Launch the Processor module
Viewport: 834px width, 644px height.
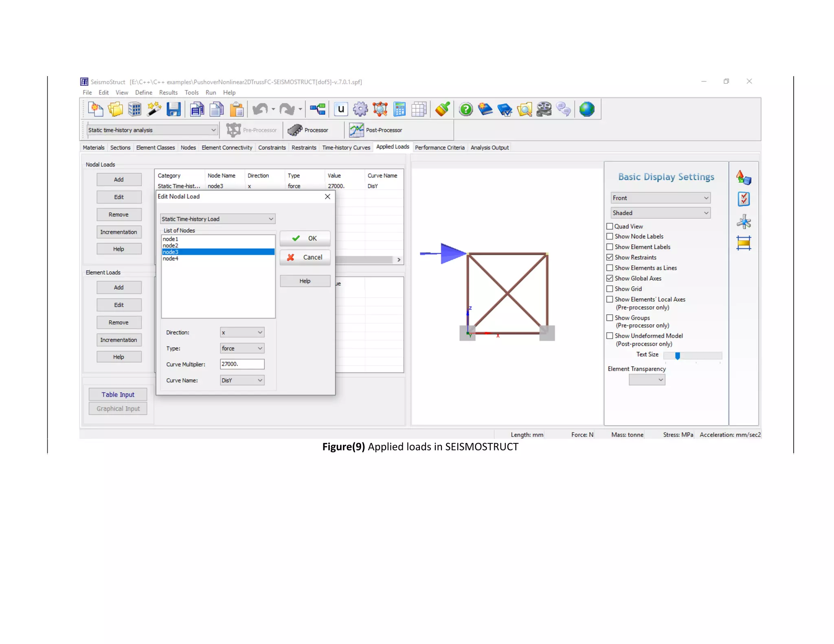click(x=308, y=130)
